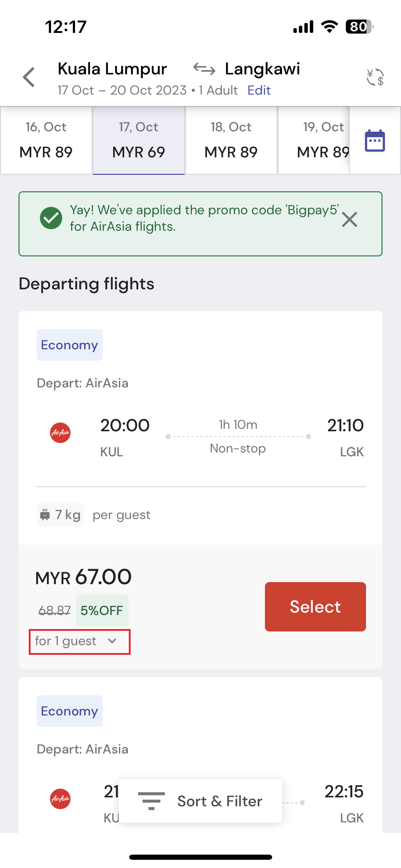This screenshot has width=401, height=868.
Task: Tap the swap routes arrows icon
Action: coord(204,69)
